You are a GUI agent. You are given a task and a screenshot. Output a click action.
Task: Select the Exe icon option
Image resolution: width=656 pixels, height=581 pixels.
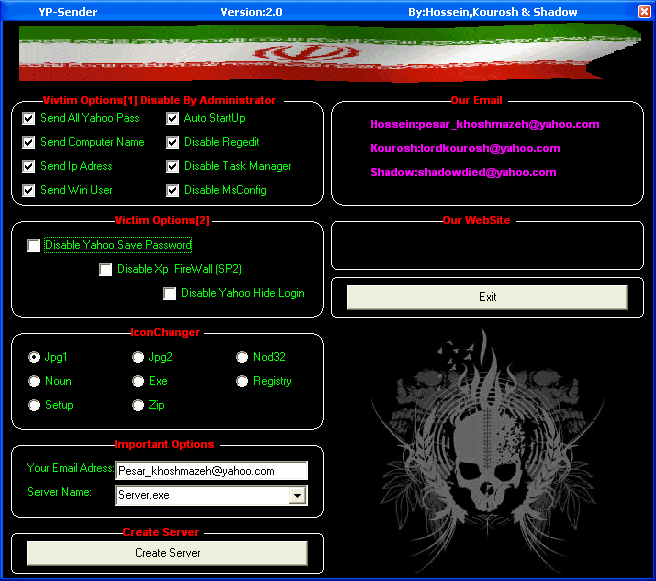(139, 381)
